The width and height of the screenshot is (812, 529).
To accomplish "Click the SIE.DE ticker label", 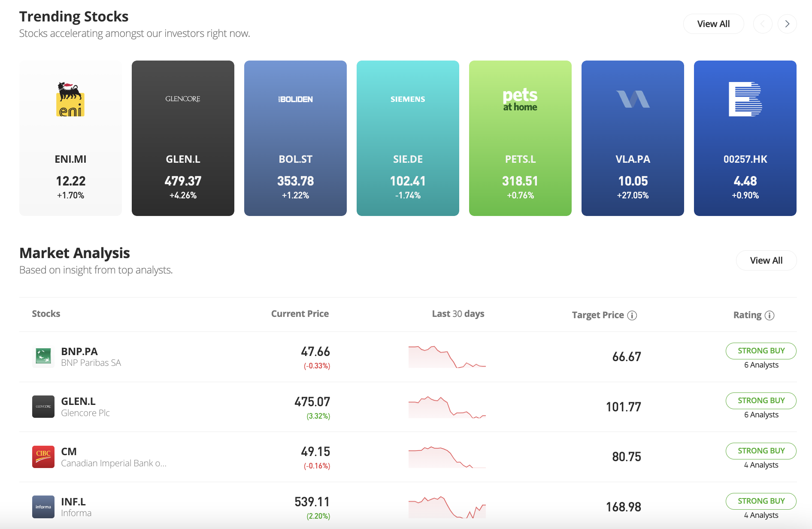I will pyautogui.click(x=408, y=159).
